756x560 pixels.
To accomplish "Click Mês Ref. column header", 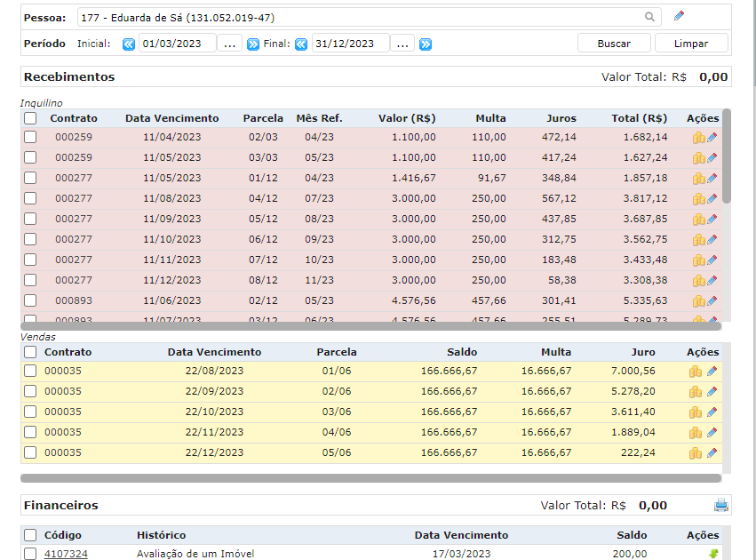I will click(319, 118).
